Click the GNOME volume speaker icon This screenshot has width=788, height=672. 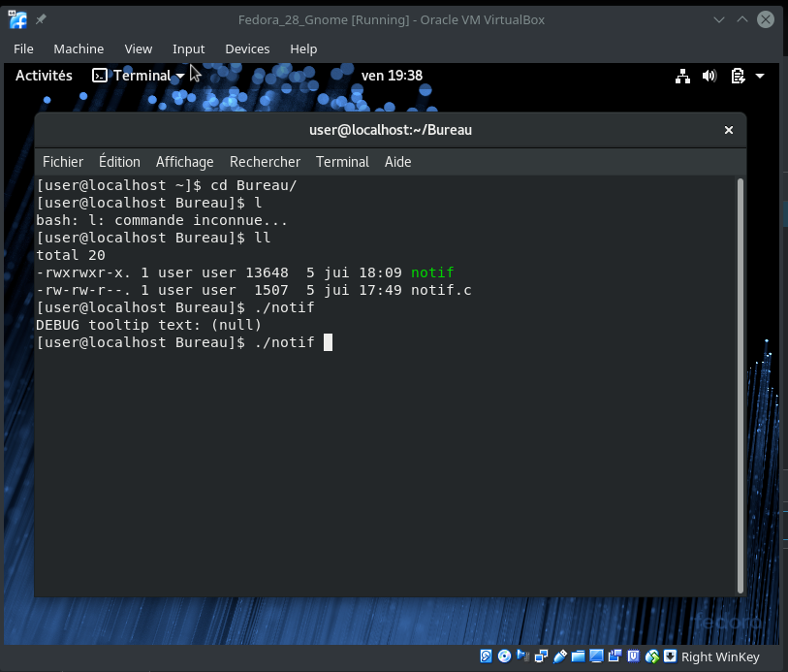point(709,76)
